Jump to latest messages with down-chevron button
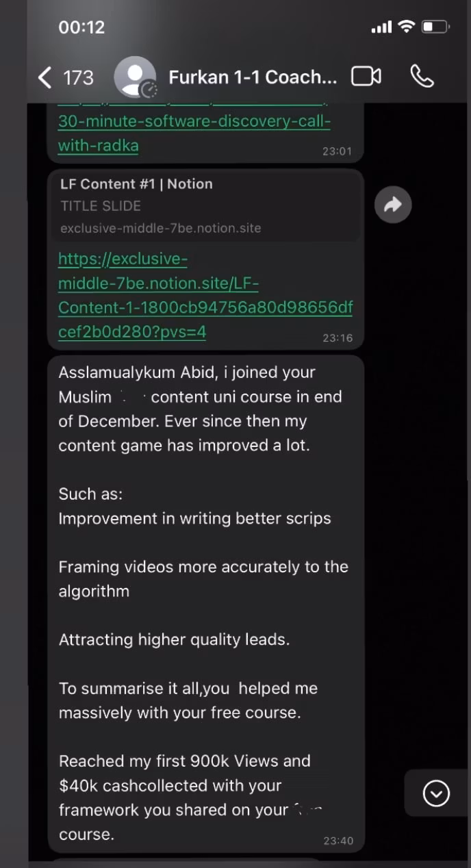This screenshot has height=868, width=471. tap(437, 793)
